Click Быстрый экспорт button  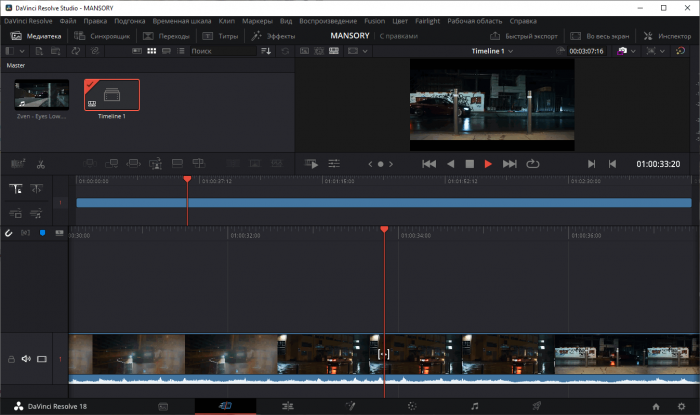tap(524, 36)
